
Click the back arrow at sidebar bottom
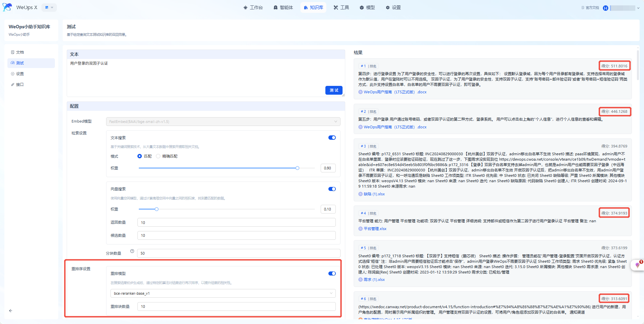pos(11,311)
